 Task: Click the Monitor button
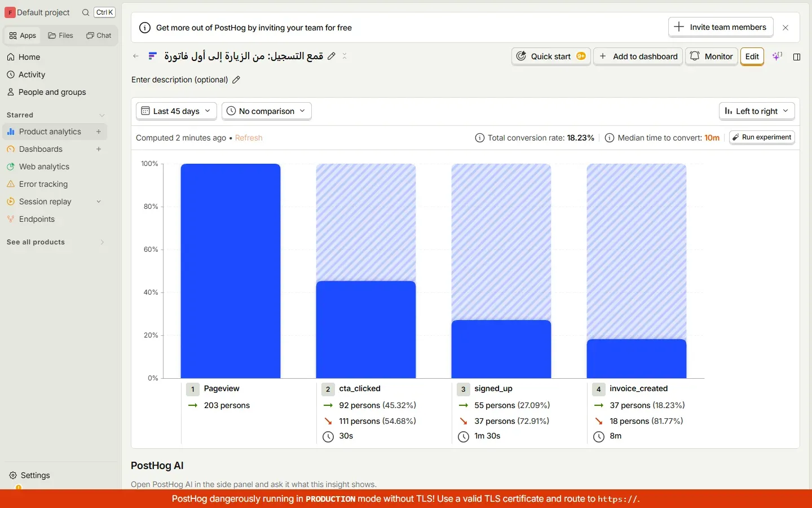click(712, 56)
